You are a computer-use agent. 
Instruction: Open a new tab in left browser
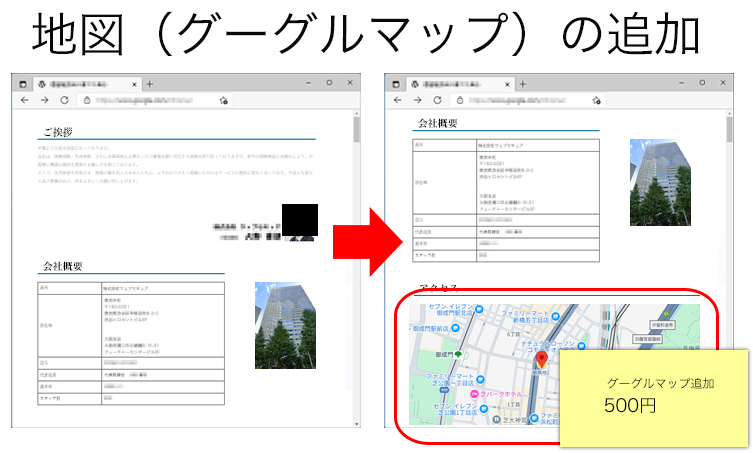[x=150, y=84]
